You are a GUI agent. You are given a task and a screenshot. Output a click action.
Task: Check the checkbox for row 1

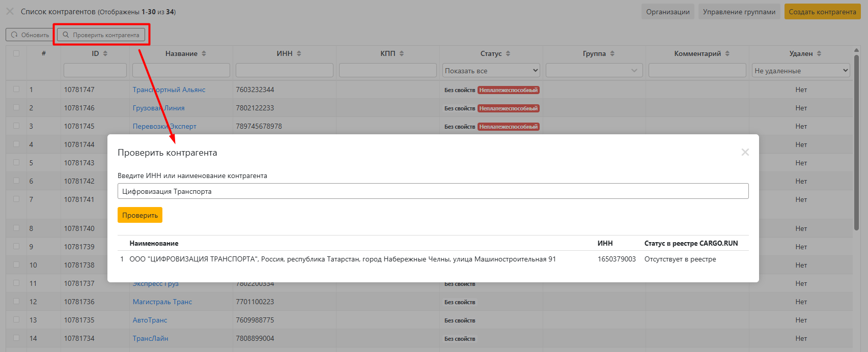[x=16, y=90]
